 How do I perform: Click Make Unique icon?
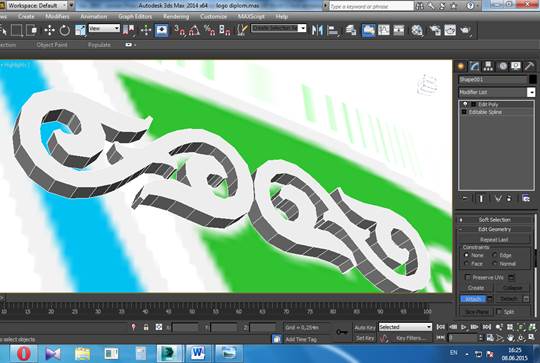tap(498, 198)
